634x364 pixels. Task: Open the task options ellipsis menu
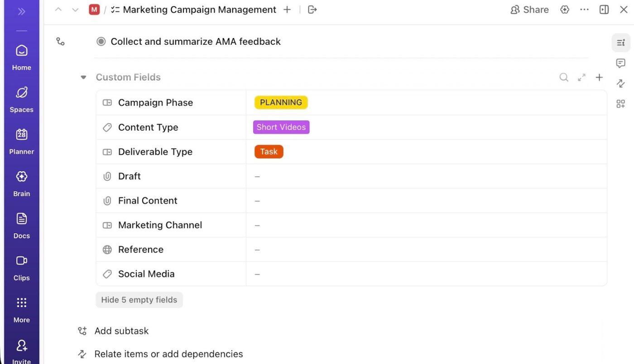(584, 9)
